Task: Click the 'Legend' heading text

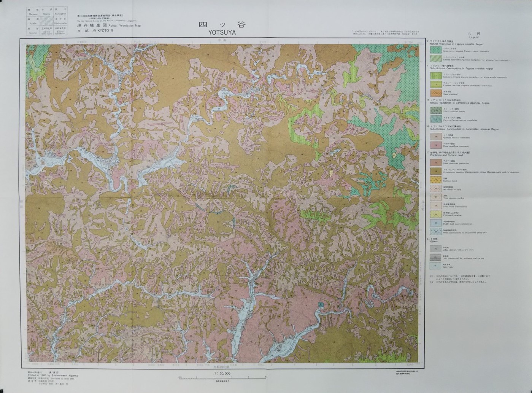Action: click(x=474, y=37)
